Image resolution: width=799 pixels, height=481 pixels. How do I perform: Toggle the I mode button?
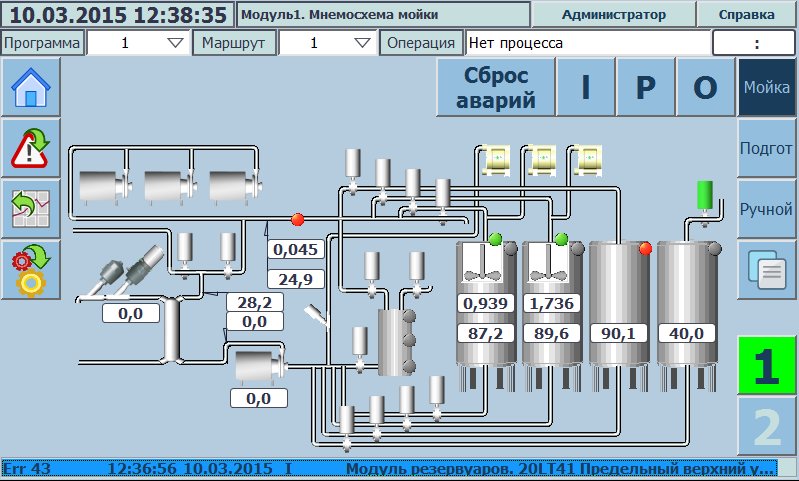pyautogui.click(x=586, y=88)
